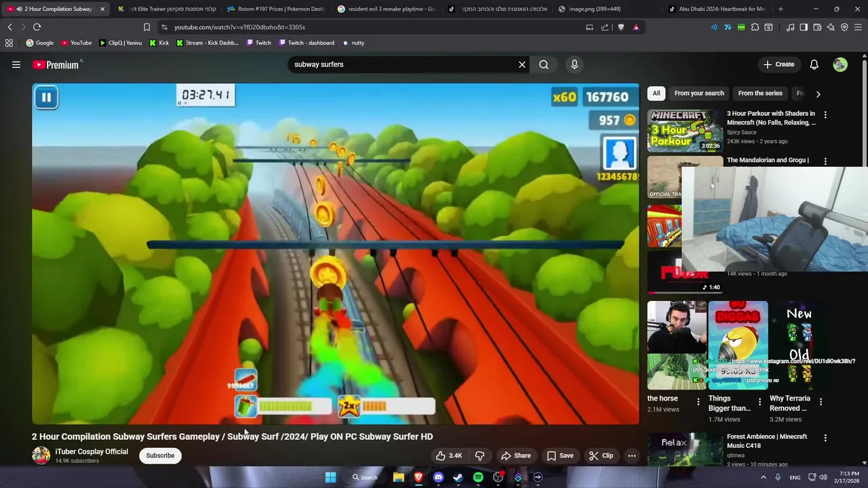
Task: Share the Subway Surfers video
Action: point(515,455)
